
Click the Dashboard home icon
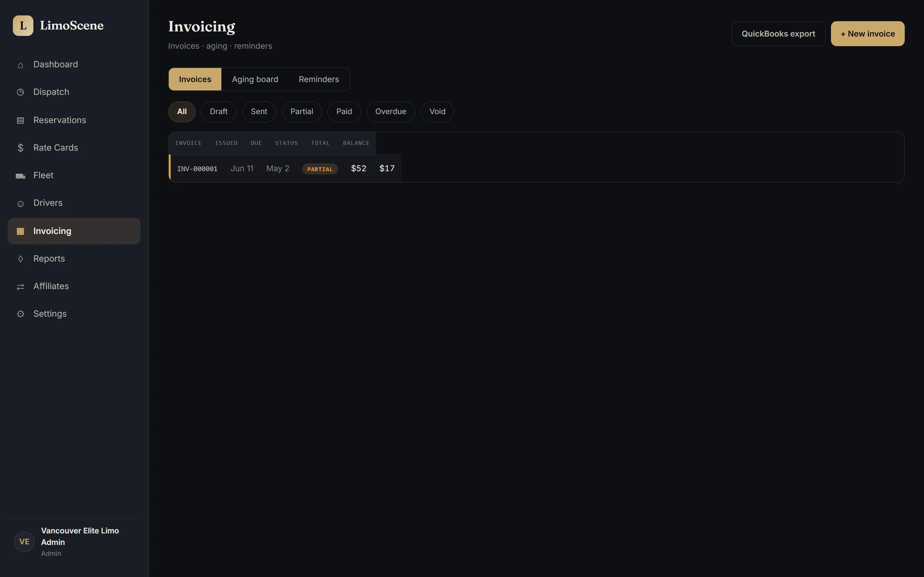21,65
